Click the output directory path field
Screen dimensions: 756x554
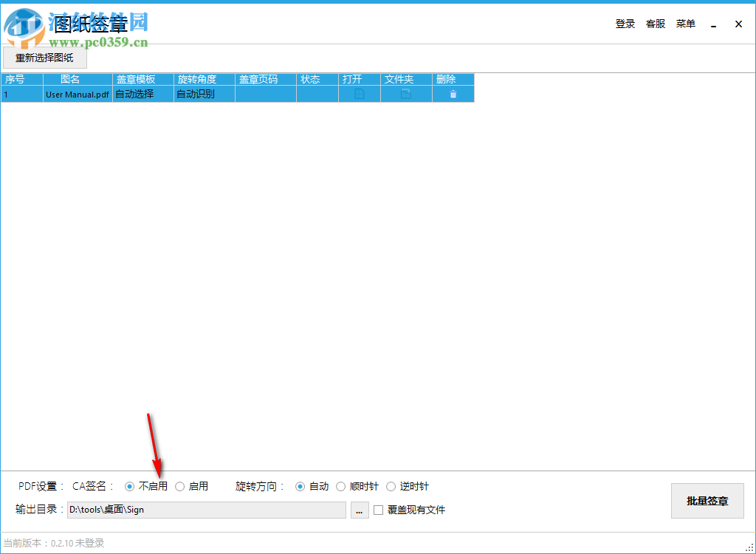207,510
